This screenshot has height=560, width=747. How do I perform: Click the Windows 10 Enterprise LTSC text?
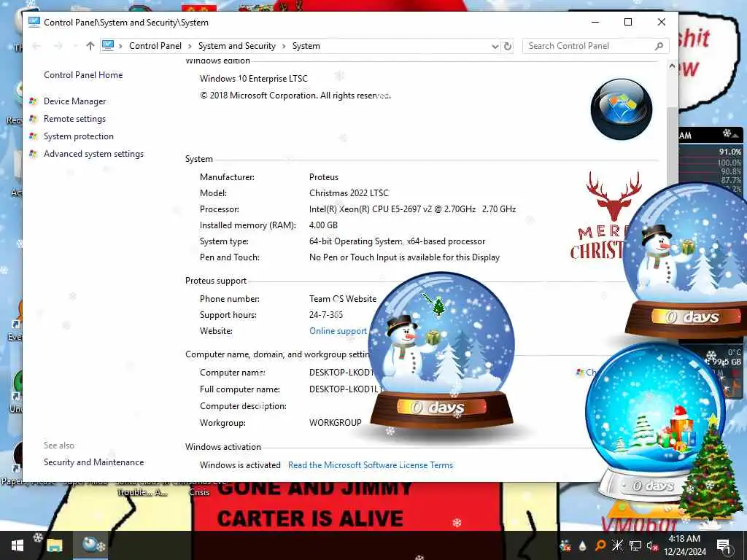click(253, 79)
